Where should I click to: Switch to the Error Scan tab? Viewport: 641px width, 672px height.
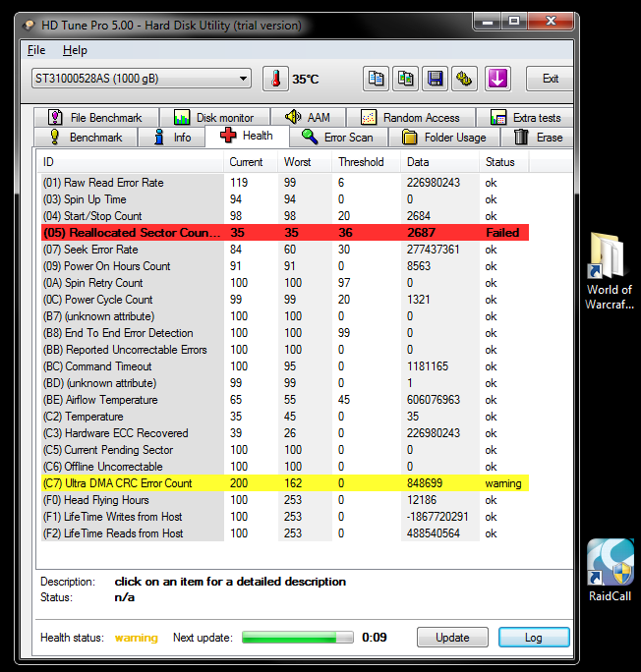(337, 138)
